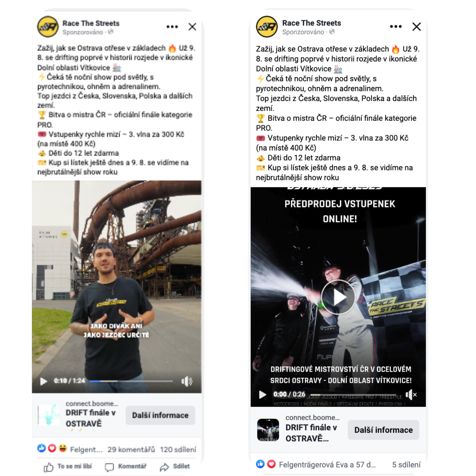
Task: Open Race The Streets avatar on left post
Action: coord(48,27)
